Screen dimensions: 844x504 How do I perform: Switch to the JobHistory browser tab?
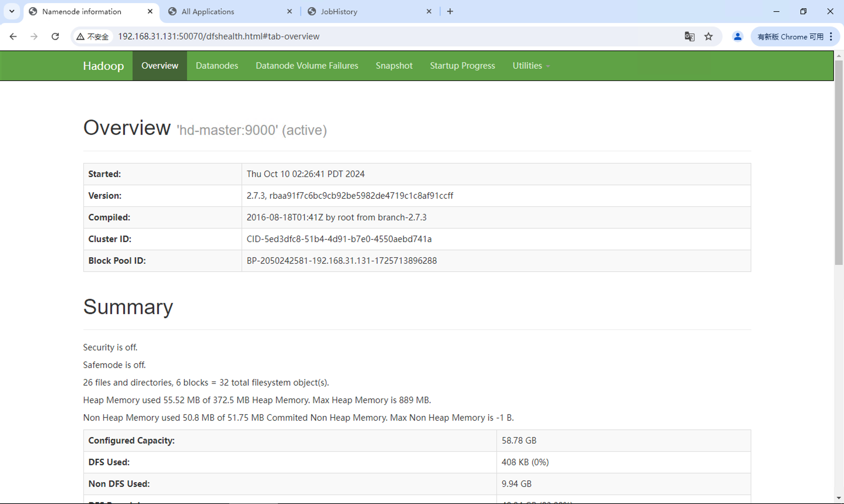(339, 11)
